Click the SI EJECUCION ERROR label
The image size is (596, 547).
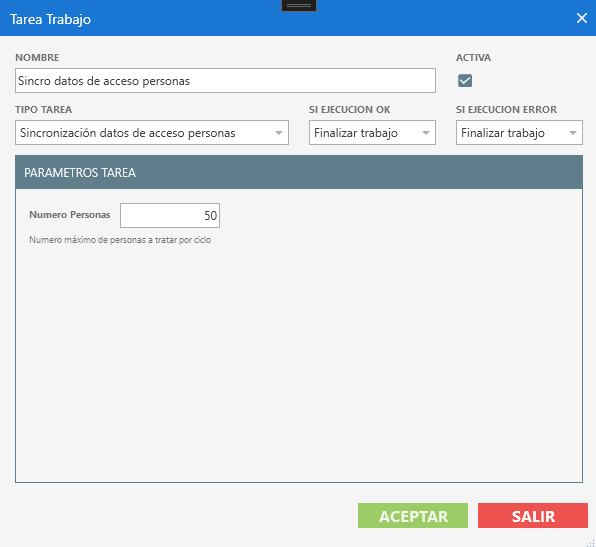click(506, 109)
